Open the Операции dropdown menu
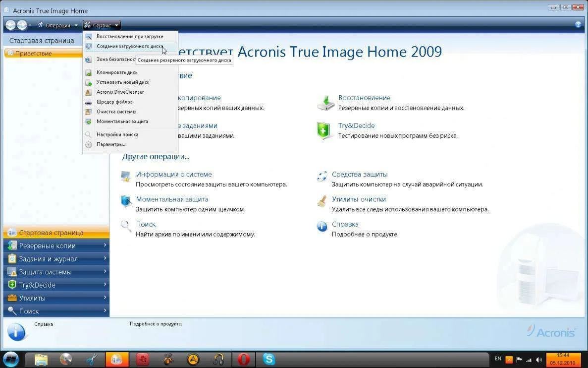Image resolution: width=588 pixels, height=368 pixels. tap(57, 25)
